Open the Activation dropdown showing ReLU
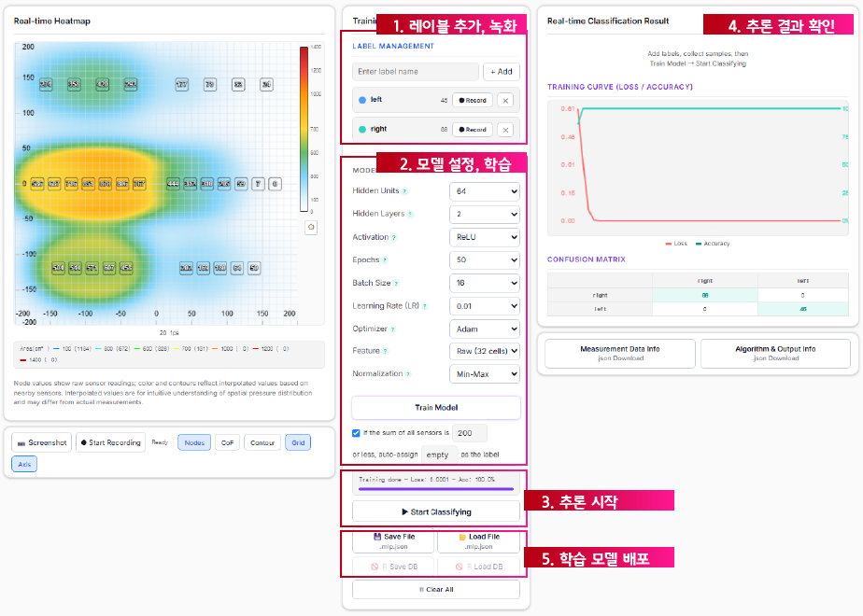 485,237
